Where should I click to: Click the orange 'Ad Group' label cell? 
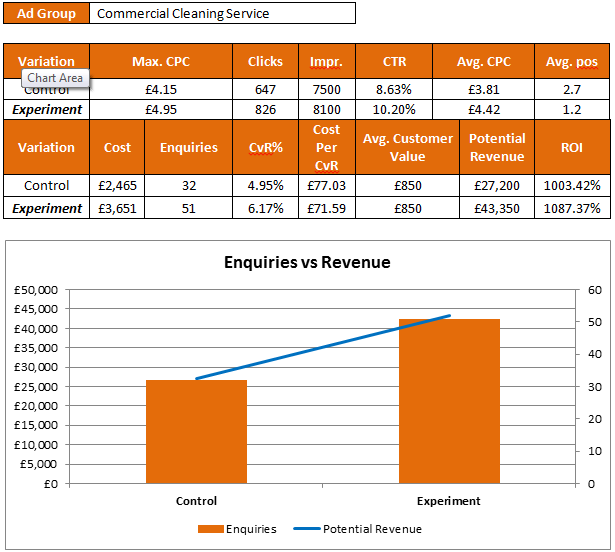click(x=46, y=13)
